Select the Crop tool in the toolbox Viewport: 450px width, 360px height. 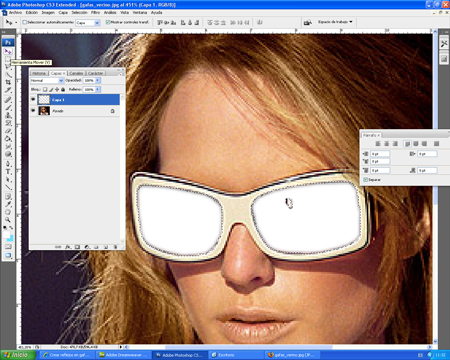point(8,82)
